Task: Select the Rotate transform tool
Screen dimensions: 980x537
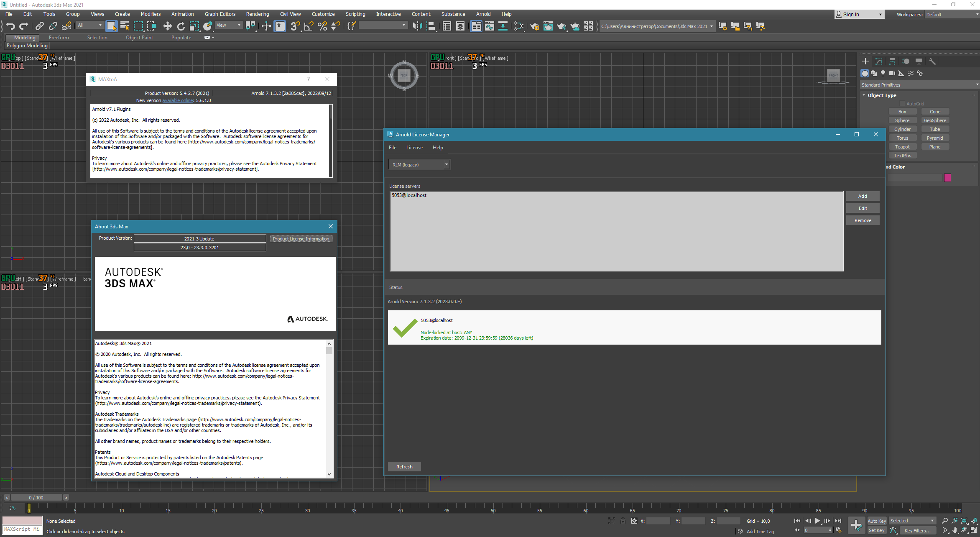Action: [181, 26]
